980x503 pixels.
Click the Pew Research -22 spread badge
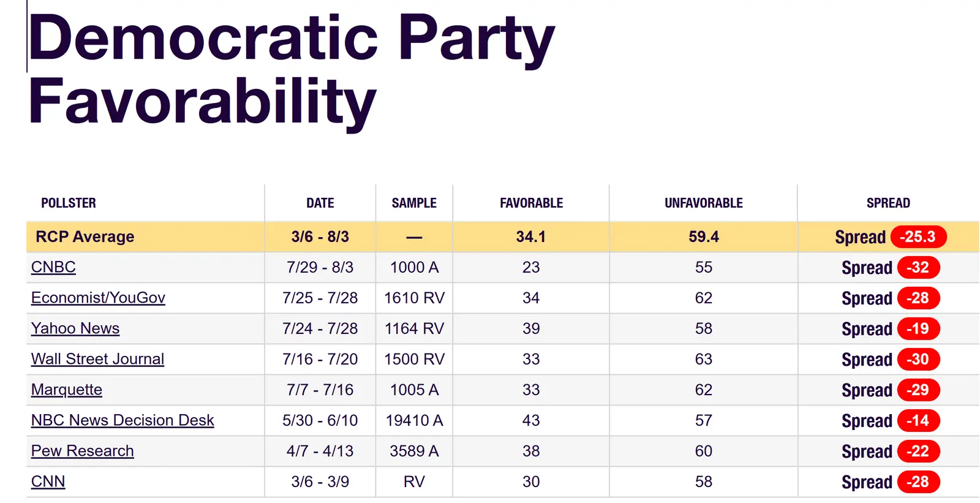(x=918, y=451)
